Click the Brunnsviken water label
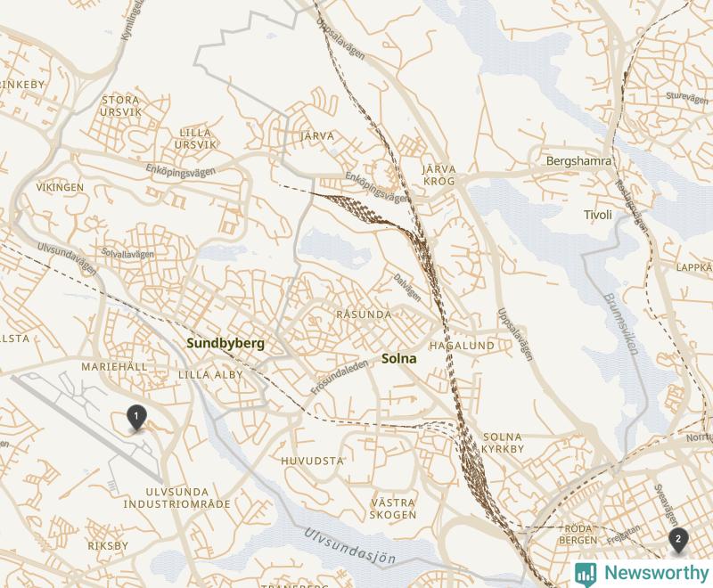Image resolution: width=713 pixels, height=588 pixels. point(620,323)
